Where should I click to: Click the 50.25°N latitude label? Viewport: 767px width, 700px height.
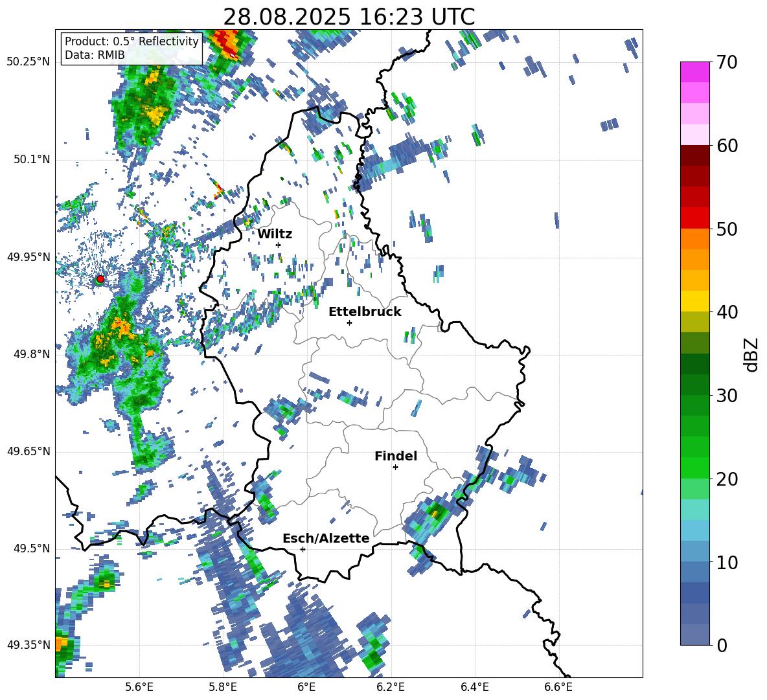pos(28,62)
